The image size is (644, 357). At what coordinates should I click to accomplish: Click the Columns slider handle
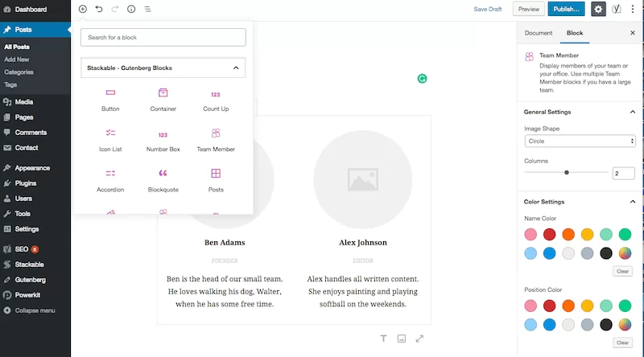567,172
